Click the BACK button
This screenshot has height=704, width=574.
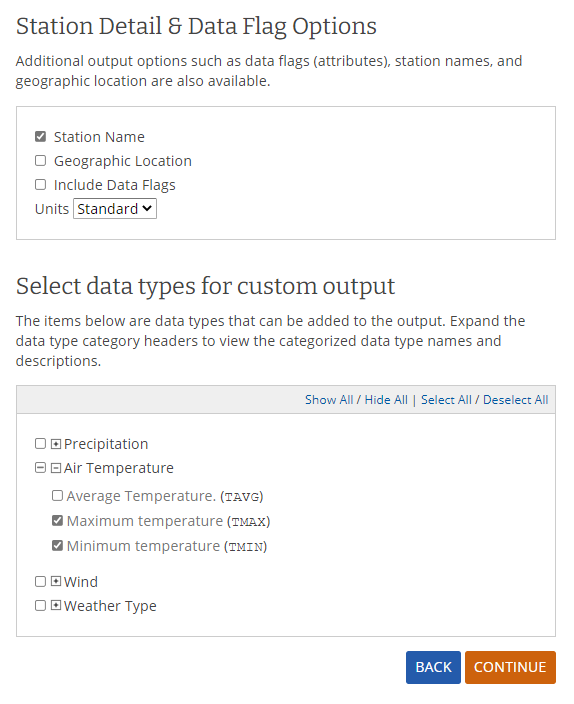click(433, 667)
